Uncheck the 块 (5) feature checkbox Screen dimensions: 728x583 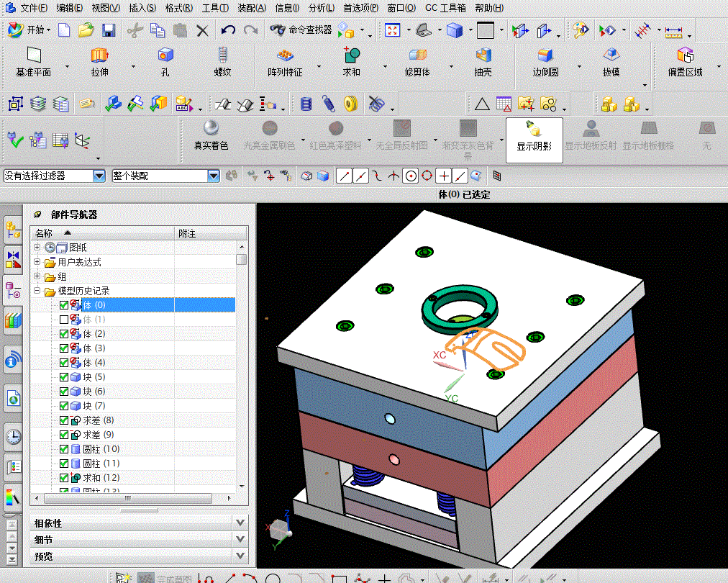coord(64,377)
